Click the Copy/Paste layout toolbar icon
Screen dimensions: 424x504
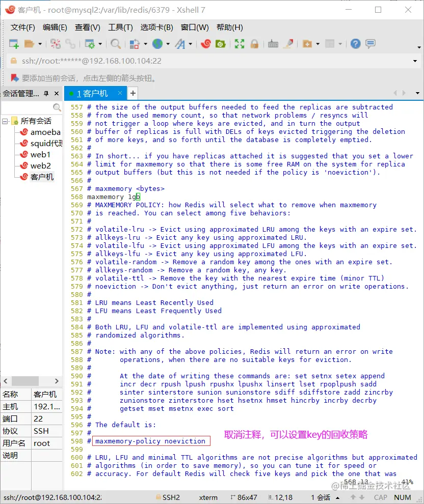[135, 44]
